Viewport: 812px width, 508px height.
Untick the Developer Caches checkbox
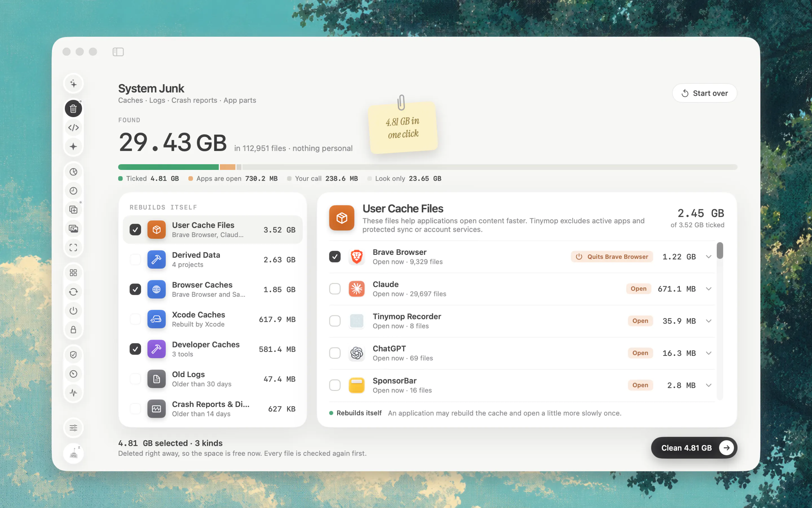(135, 349)
